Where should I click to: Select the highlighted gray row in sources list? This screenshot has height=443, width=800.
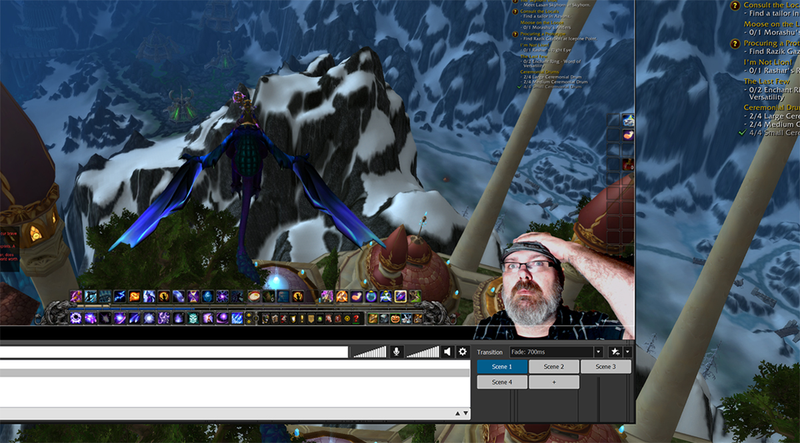tap(235, 373)
